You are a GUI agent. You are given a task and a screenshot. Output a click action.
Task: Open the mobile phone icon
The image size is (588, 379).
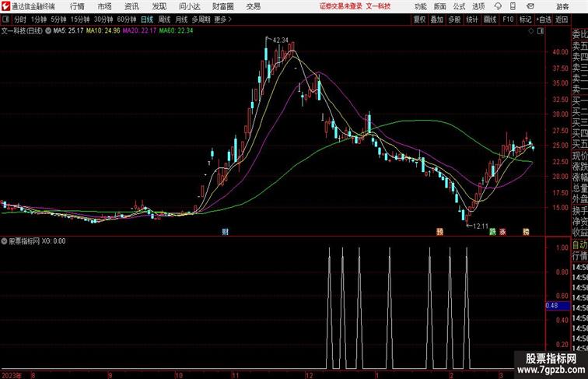tap(513, 6)
